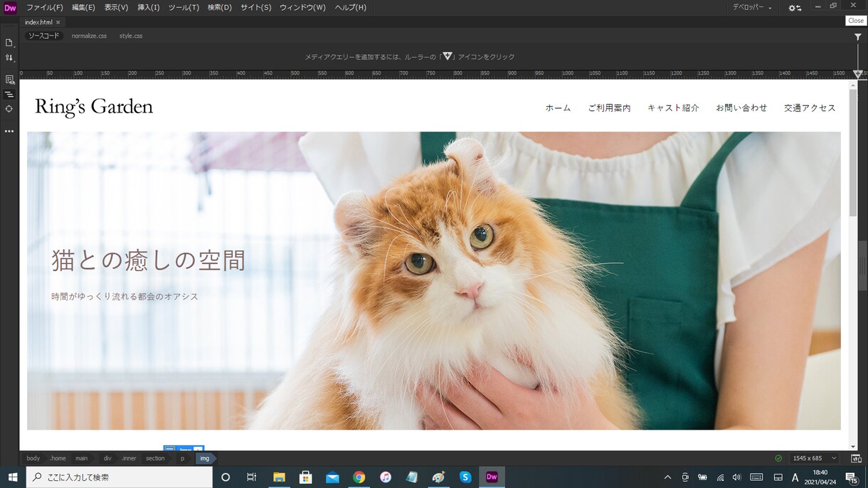The width and height of the screenshot is (868, 488).
Task: Select the p tag in tag selector
Action: 182,459
